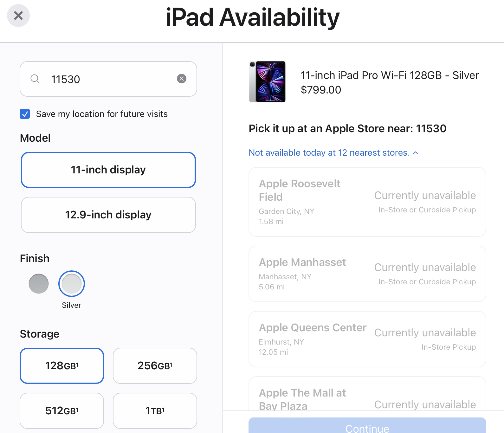Click 'Garden City, NY' location text
The height and width of the screenshot is (433, 504).
[287, 211]
